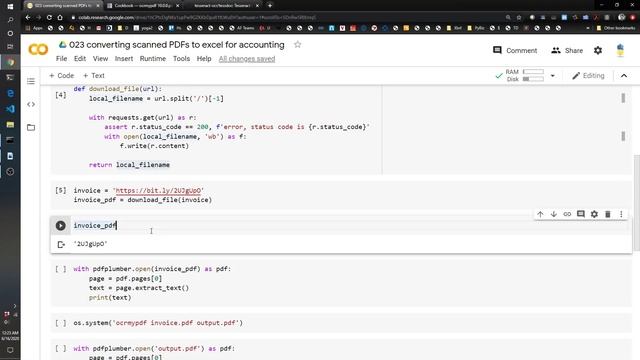
Task: Open notebook settings gear in header
Action: pos(598,50)
